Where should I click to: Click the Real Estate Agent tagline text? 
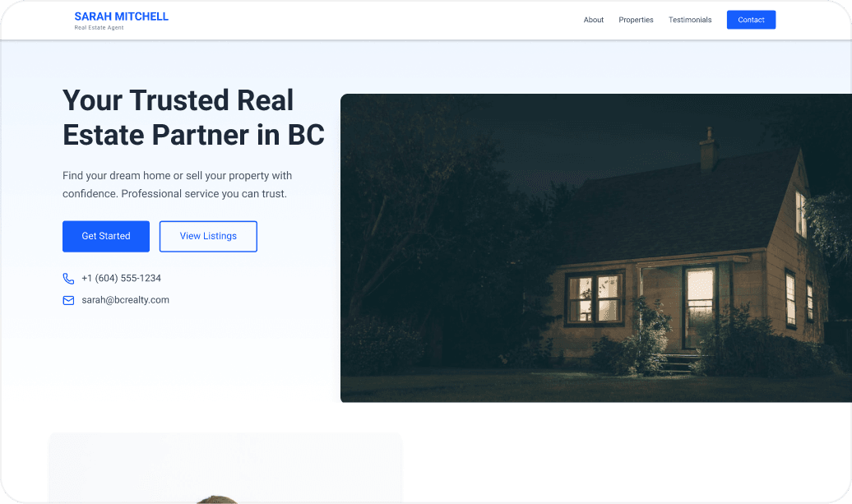[x=99, y=27]
